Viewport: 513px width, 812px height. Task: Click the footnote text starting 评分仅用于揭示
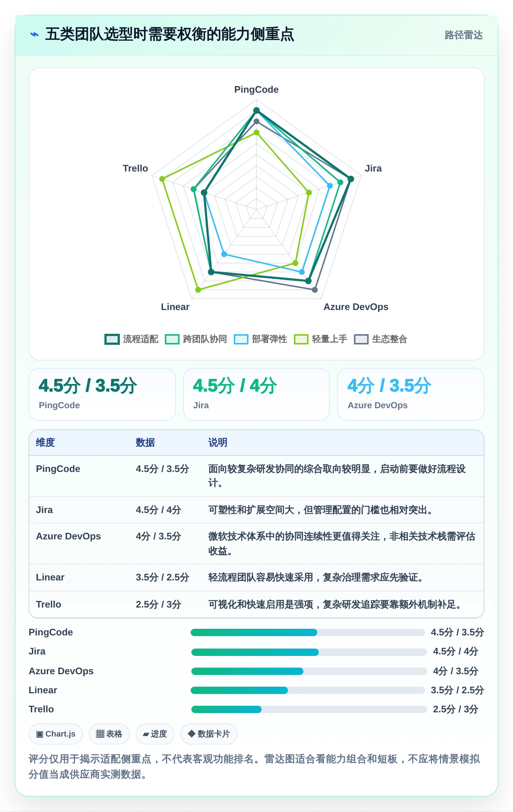254,766
